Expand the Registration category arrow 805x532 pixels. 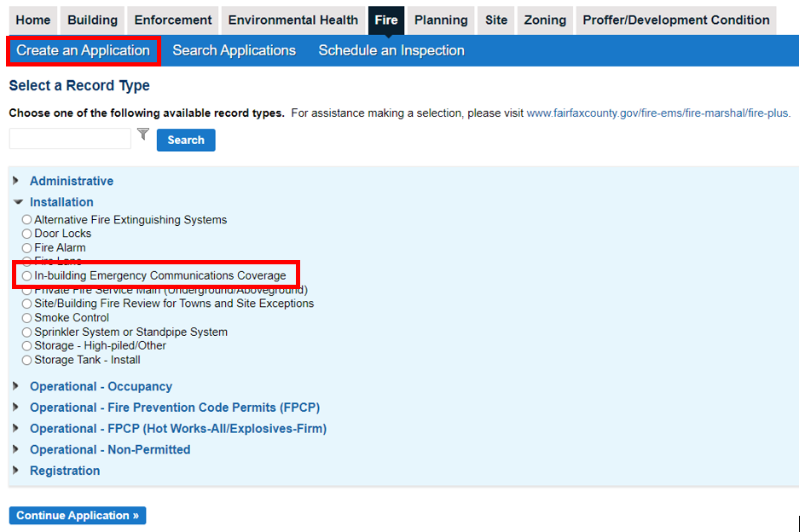point(16,470)
